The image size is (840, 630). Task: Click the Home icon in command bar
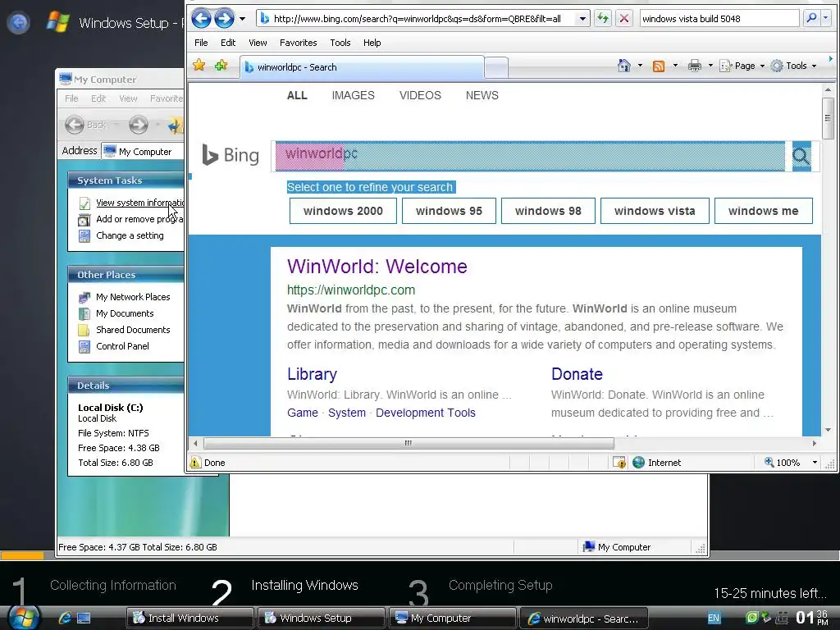[x=624, y=66]
